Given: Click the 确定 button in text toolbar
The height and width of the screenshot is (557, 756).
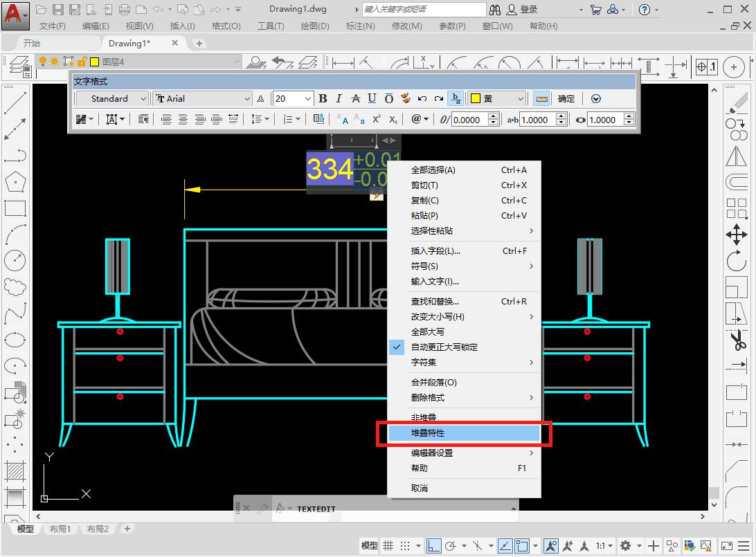Looking at the screenshot, I should click(x=566, y=99).
